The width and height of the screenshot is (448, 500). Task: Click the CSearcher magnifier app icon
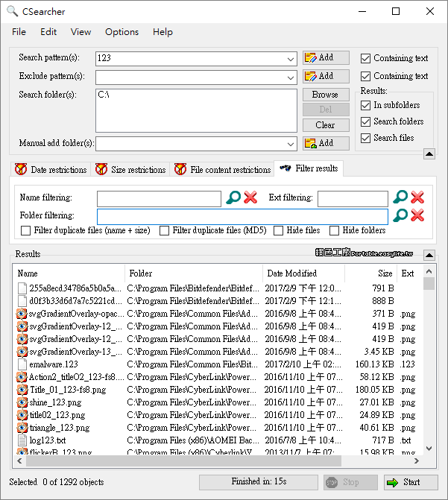pyautogui.click(x=13, y=11)
